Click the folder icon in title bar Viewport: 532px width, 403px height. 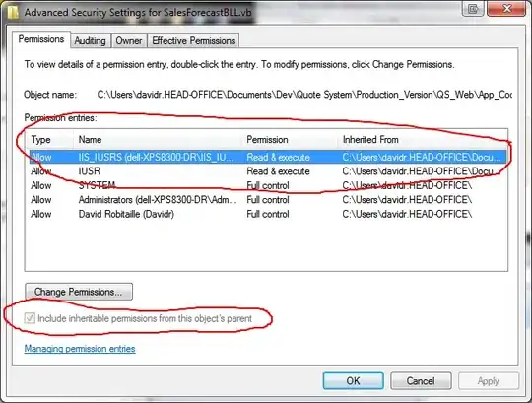click(13, 12)
